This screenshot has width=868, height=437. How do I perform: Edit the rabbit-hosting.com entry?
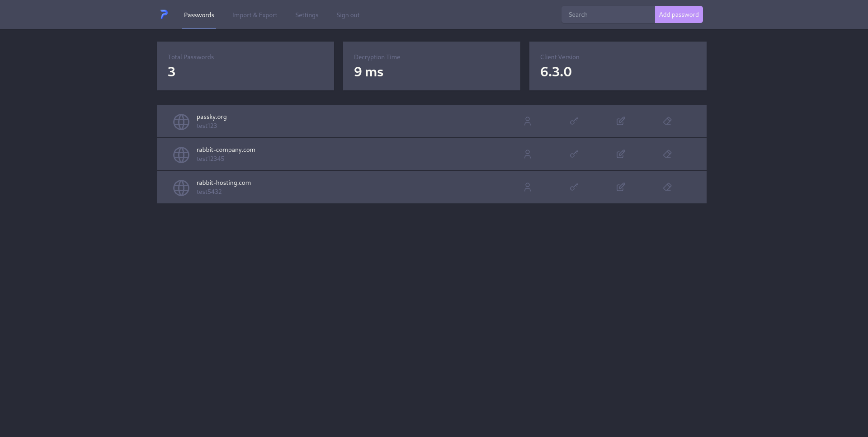click(x=621, y=187)
